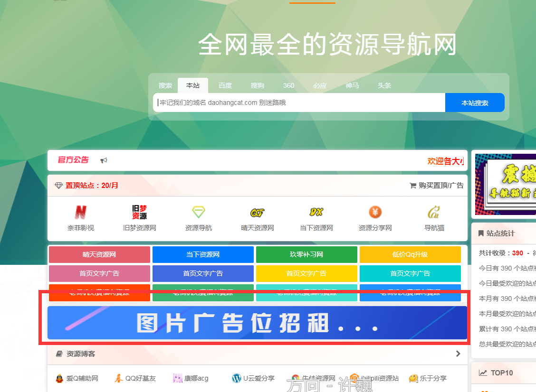Click the 旧梦资源网 logo icon
Viewport: 536px width, 392px height.
140,212
